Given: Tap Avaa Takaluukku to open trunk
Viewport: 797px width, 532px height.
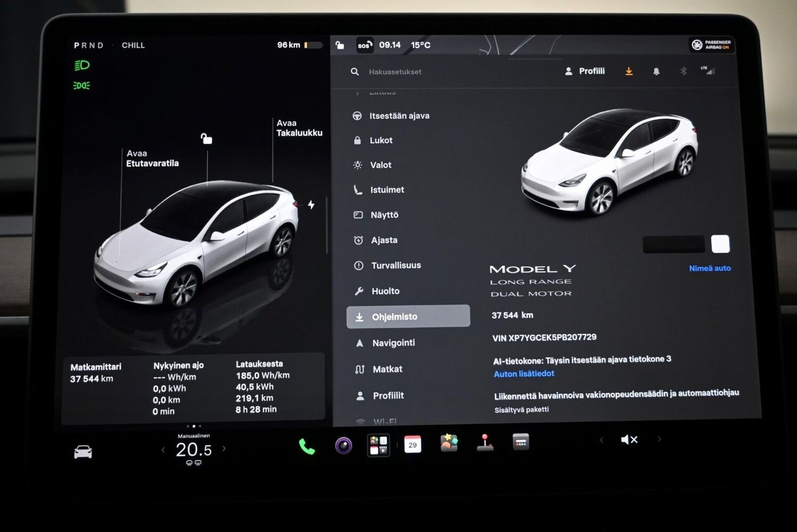Looking at the screenshot, I should [x=299, y=128].
